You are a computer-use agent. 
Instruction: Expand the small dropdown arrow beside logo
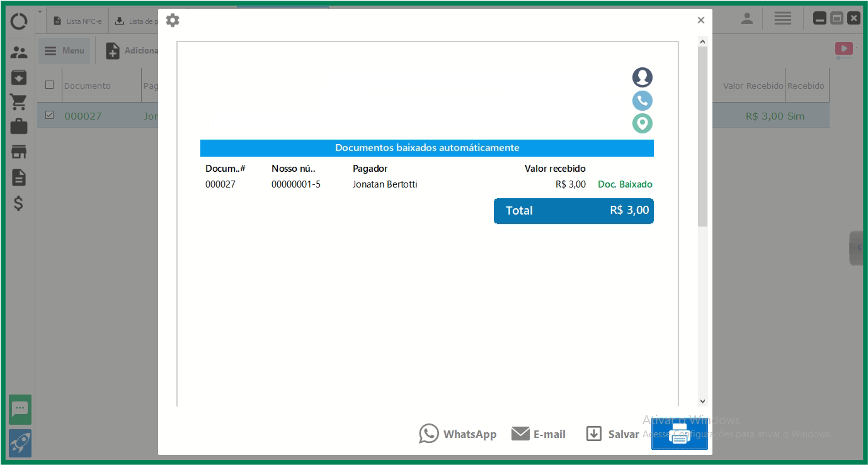click(40, 12)
